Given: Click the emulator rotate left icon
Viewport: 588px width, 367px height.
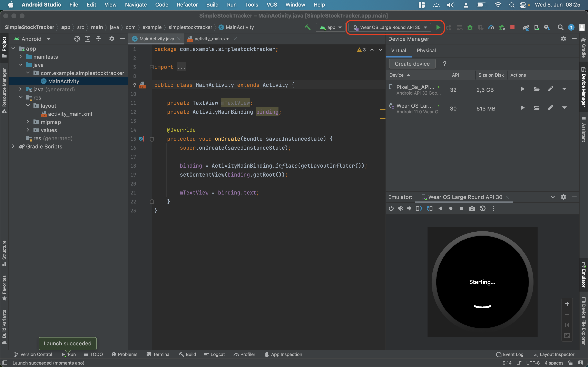Looking at the screenshot, I should tap(419, 209).
